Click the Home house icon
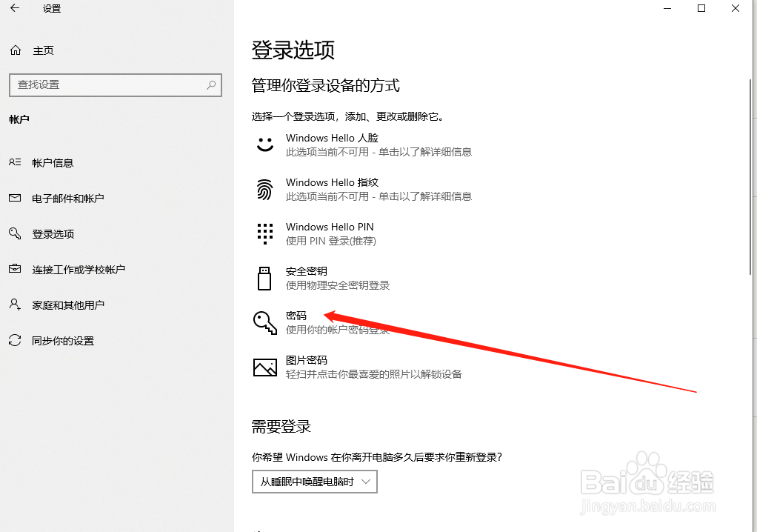Image resolution: width=757 pixels, height=532 pixels. (16, 50)
